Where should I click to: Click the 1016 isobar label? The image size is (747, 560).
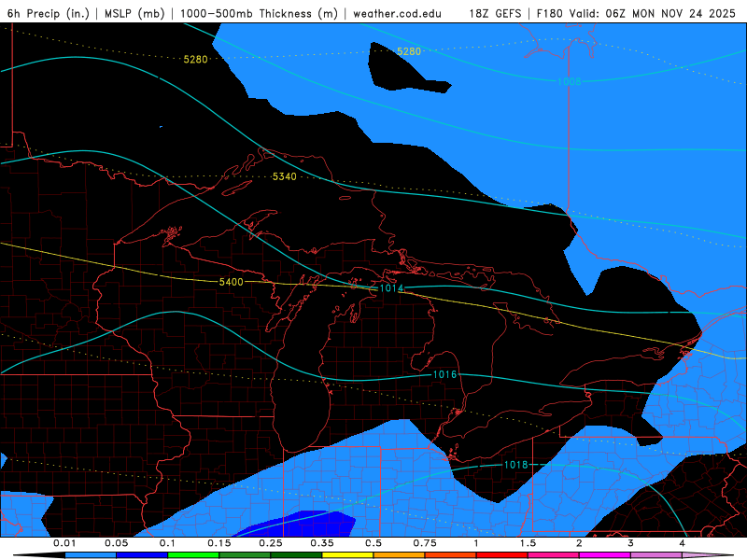[x=444, y=374]
